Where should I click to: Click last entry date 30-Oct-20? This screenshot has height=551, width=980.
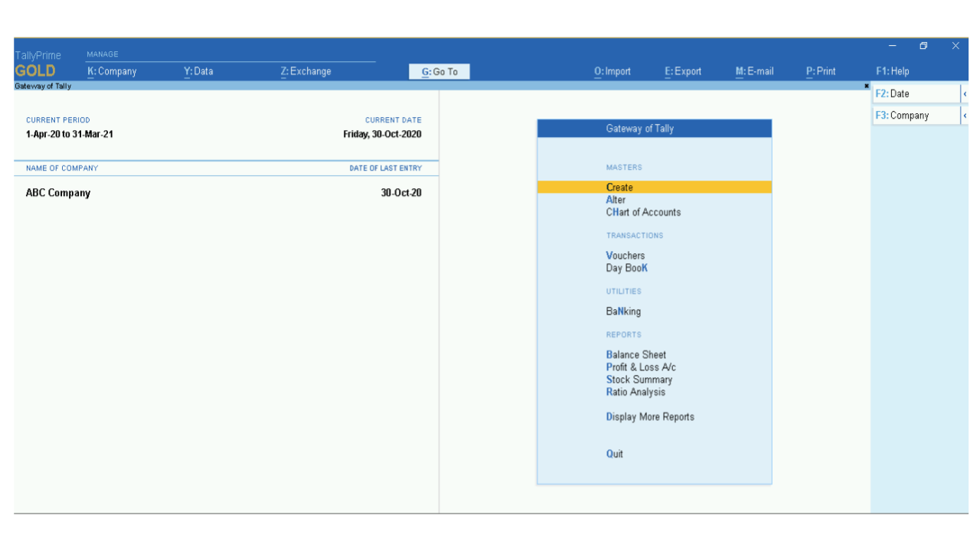click(401, 193)
